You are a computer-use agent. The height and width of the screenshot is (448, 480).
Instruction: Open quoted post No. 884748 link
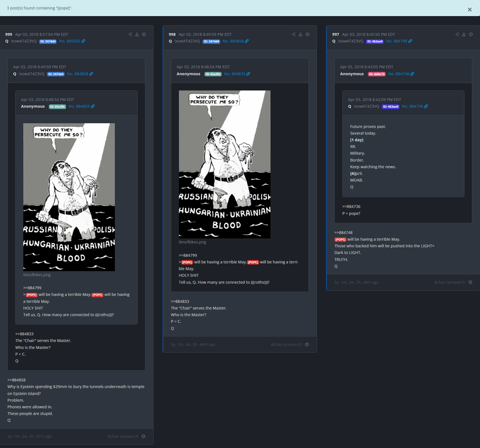pyautogui.click(x=399, y=74)
